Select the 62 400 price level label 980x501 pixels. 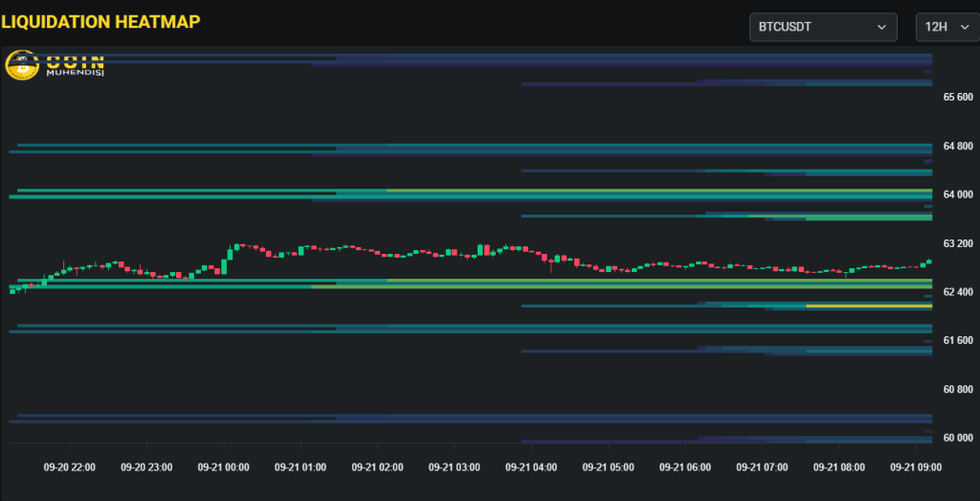point(957,292)
